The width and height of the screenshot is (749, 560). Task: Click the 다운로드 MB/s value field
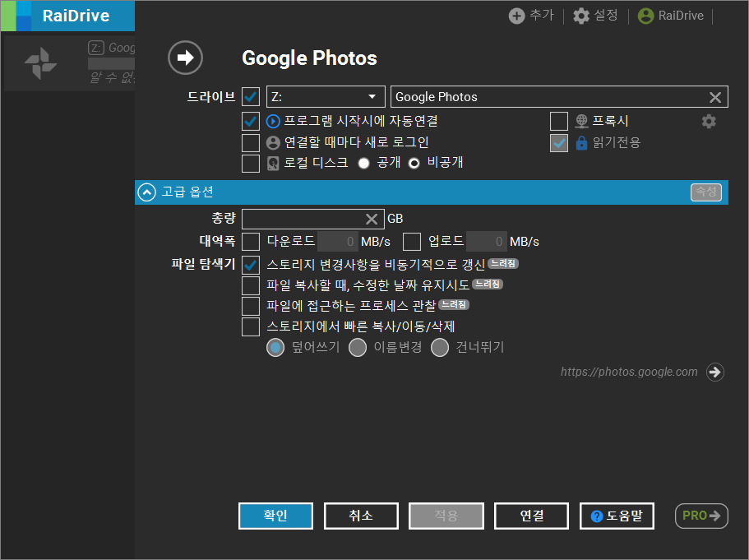338,242
